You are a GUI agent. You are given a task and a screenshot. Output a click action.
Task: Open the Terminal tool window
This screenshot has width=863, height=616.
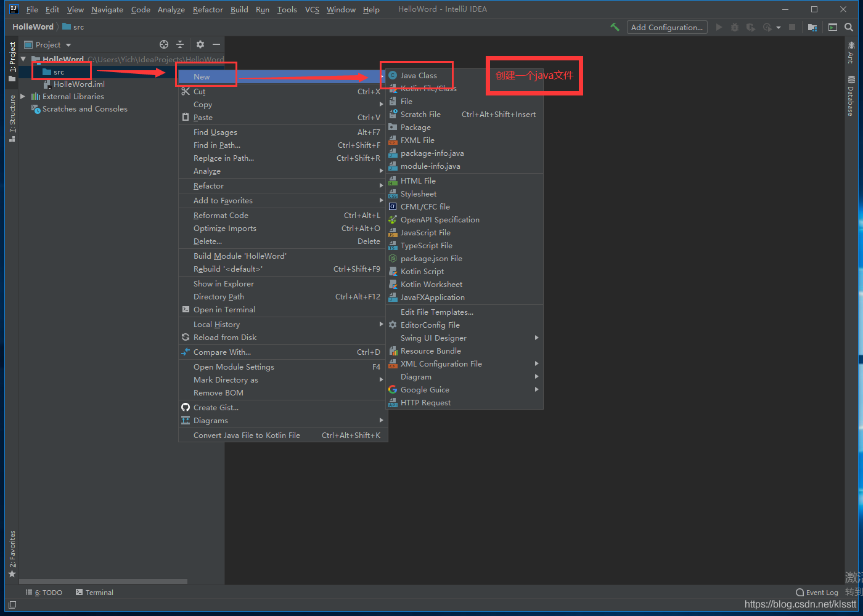(94, 593)
